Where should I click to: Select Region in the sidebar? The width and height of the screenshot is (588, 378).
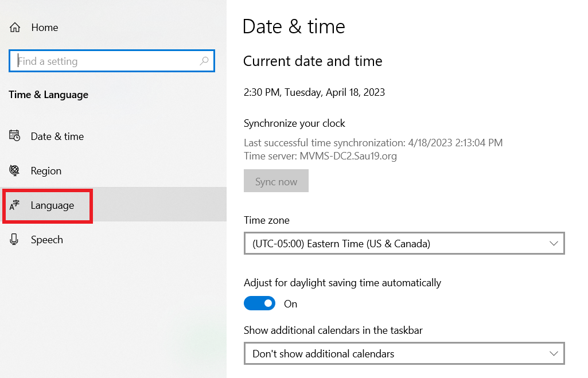[x=46, y=171]
